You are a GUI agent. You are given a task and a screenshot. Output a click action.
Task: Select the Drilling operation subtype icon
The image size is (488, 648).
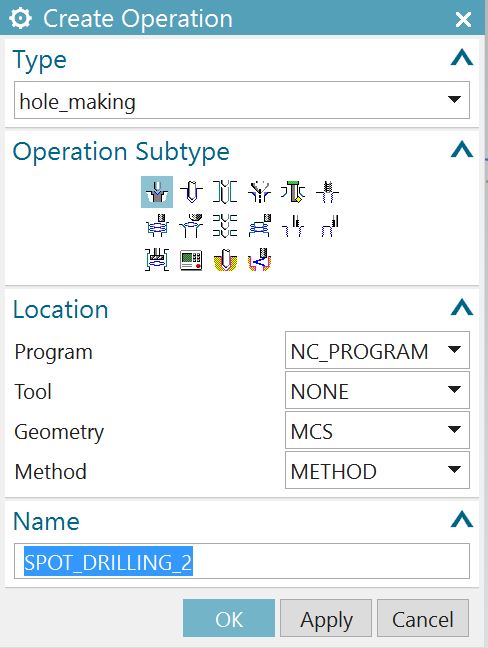[191, 192]
